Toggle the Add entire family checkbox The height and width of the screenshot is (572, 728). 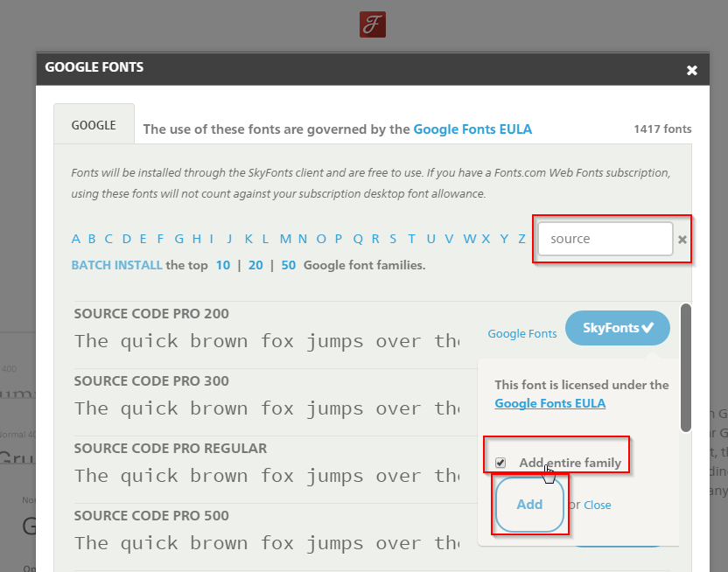(x=500, y=462)
